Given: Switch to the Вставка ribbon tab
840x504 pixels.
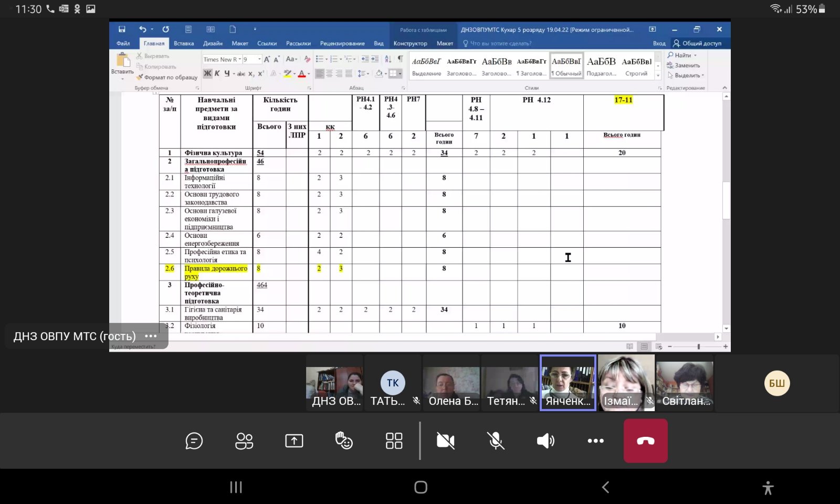Looking at the screenshot, I should tap(184, 44).
